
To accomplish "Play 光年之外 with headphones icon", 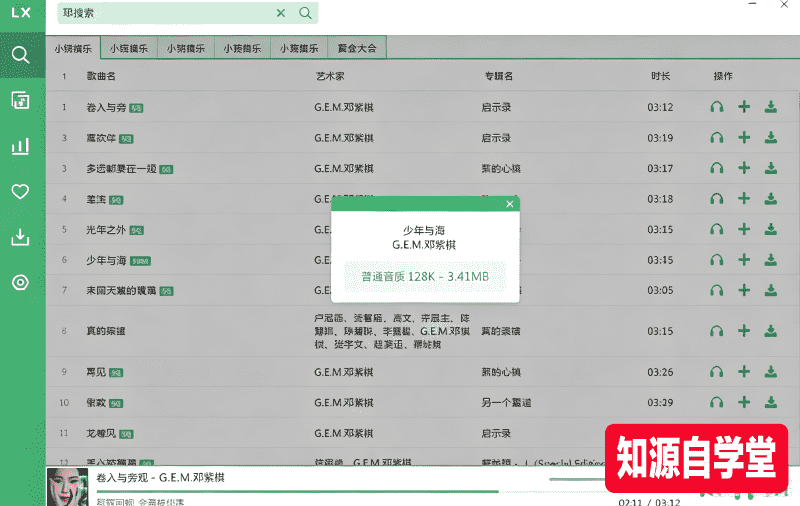I will tap(717, 230).
